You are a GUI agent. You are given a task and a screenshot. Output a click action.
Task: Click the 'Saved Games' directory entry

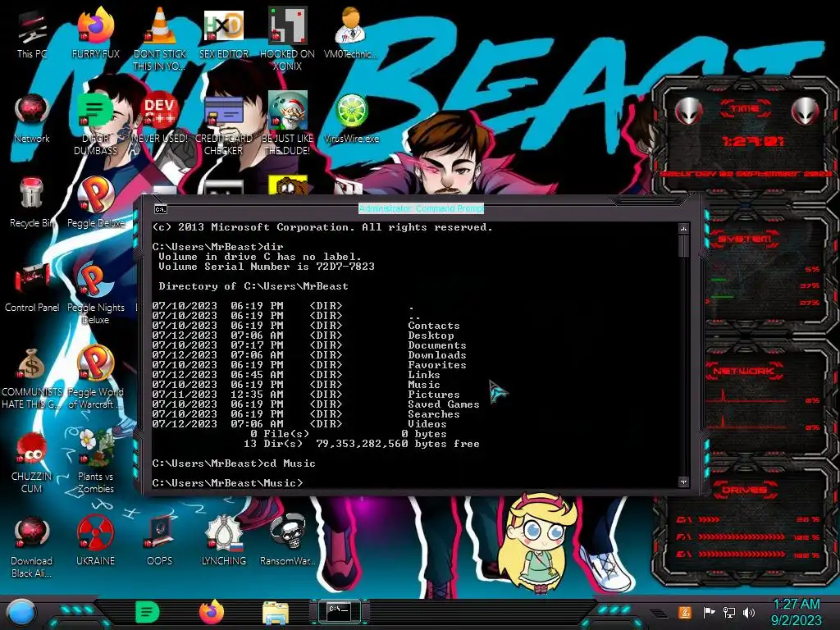pos(444,404)
